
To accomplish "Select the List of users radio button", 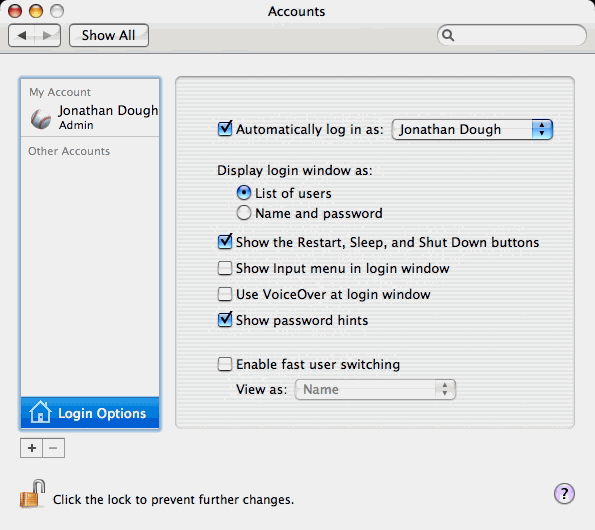I will coord(244,193).
